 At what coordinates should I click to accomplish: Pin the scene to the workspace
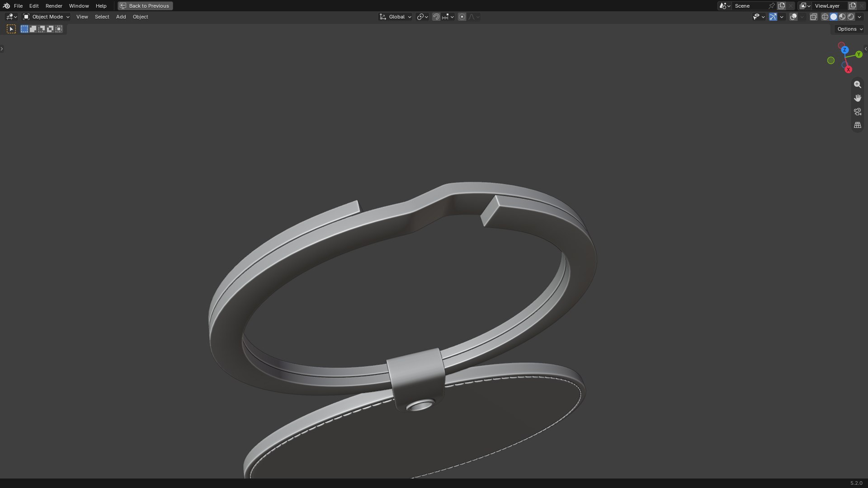click(x=772, y=6)
